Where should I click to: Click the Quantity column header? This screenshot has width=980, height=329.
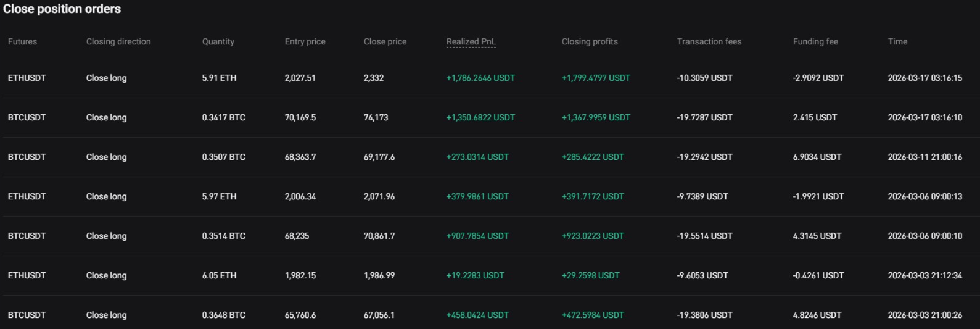tap(218, 41)
